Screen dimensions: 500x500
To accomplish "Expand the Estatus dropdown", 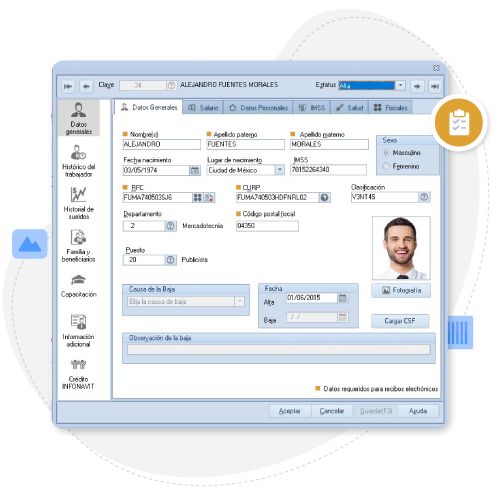I will coord(400,85).
